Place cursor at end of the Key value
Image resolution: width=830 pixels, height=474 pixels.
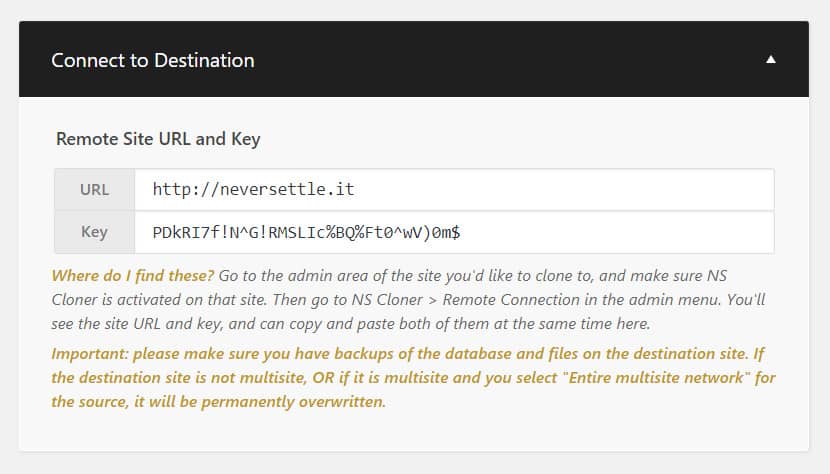pyautogui.click(x=462, y=232)
